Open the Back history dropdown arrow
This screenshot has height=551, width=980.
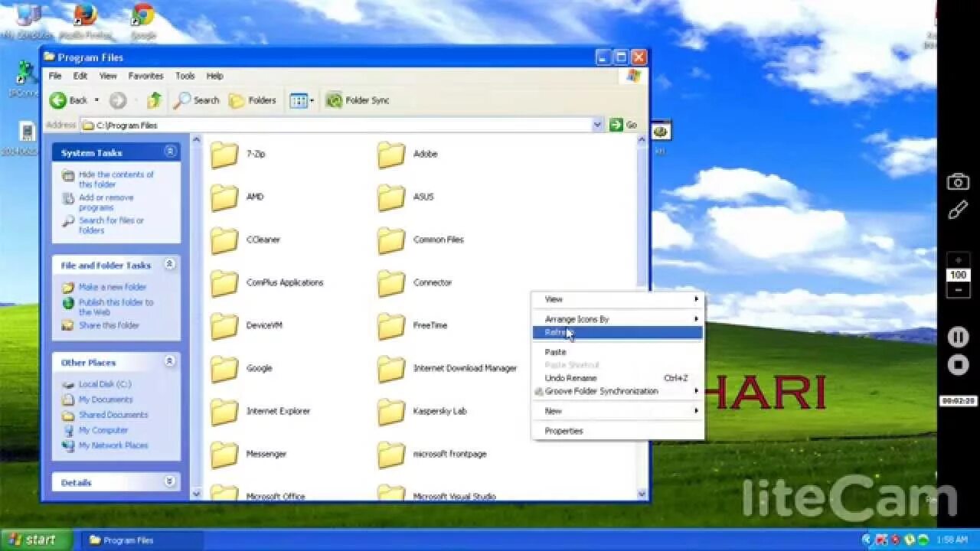[96, 100]
